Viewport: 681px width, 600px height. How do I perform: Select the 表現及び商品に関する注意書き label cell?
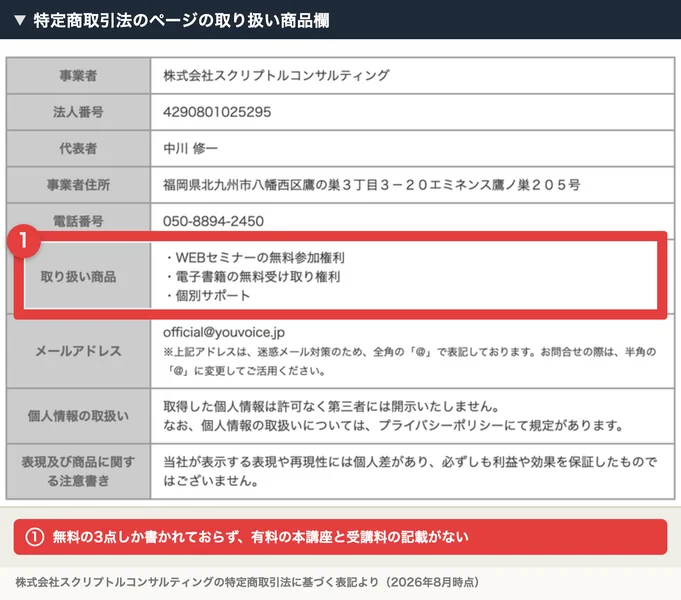(x=78, y=471)
